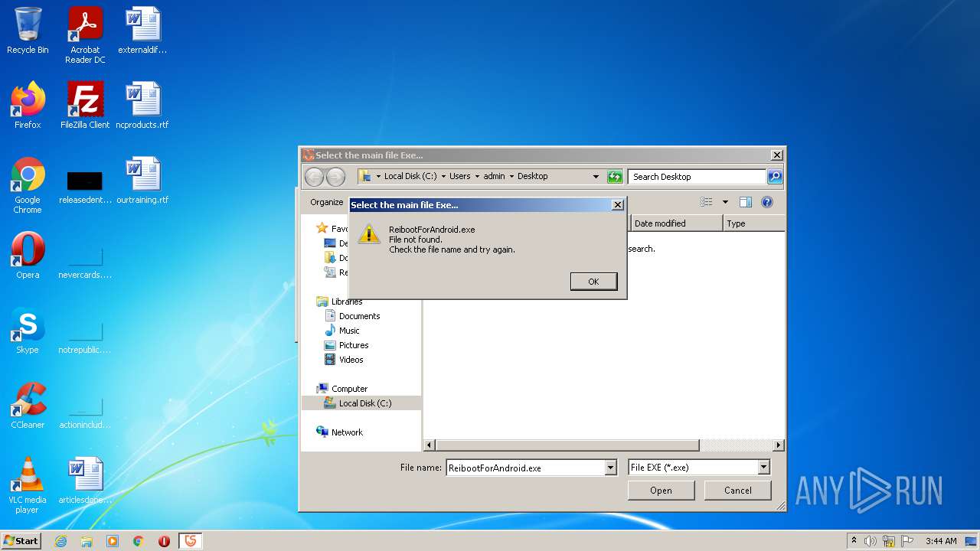Click the help question mark icon

tap(767, 202)
